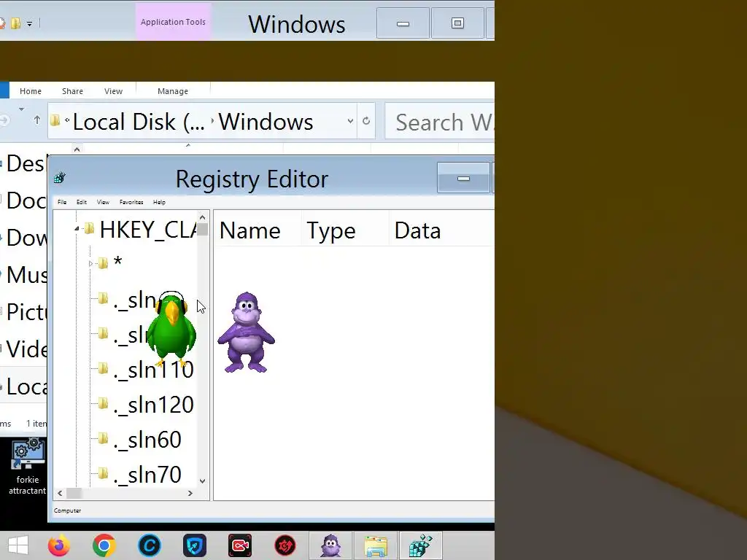Sort by the Name column header
The width and height of the screenshot is (747, 560).
tap(258, 230)
